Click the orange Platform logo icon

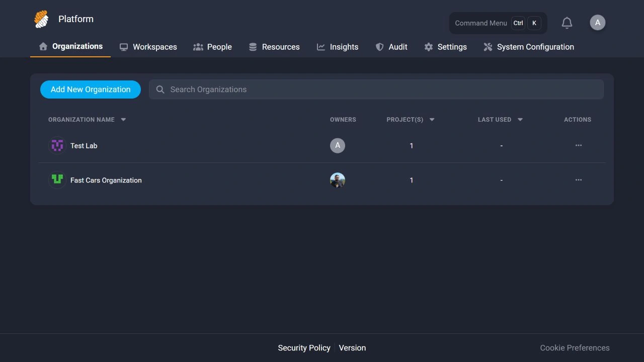[x=41, y=19]
